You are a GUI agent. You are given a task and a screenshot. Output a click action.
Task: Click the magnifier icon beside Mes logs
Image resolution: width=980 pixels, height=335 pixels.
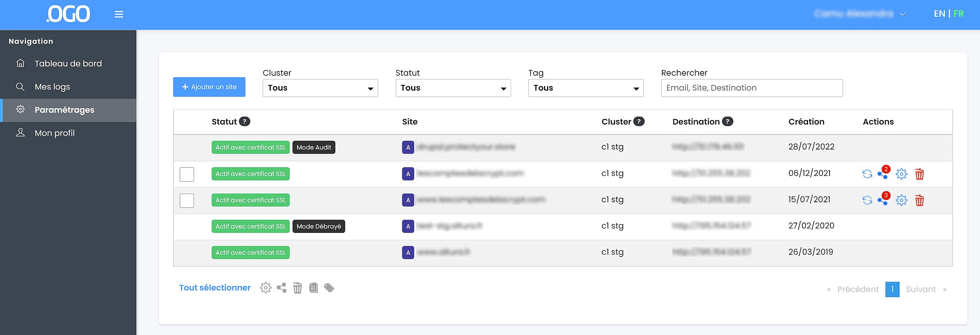coord(20,87)
